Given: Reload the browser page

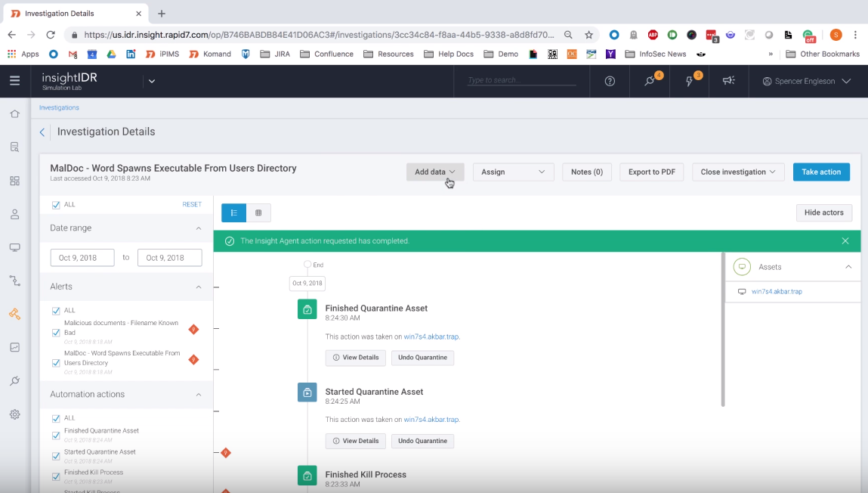Looking at the screenshot, I should tap(51, 34).
